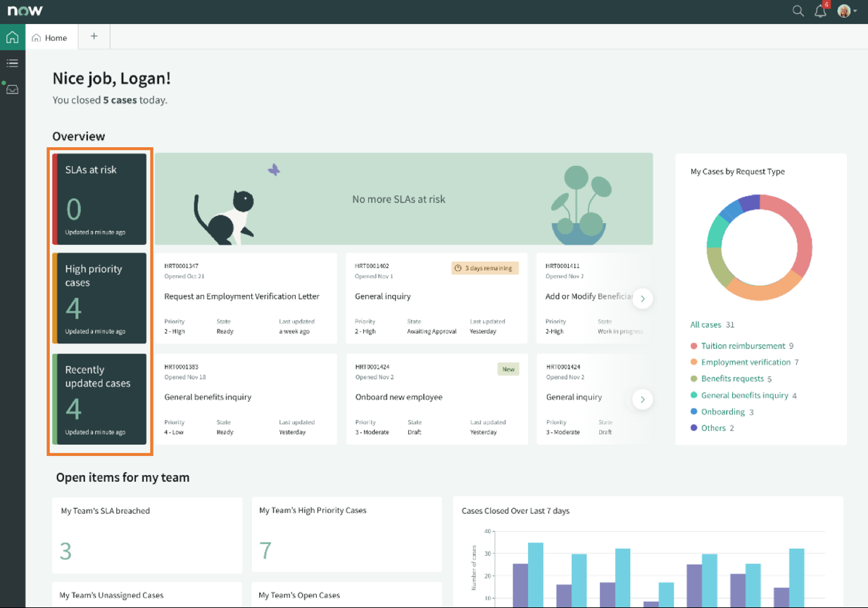Select the High priority cases tile
This screenshot has height=608, width=868.
click(x=99, y=298)
